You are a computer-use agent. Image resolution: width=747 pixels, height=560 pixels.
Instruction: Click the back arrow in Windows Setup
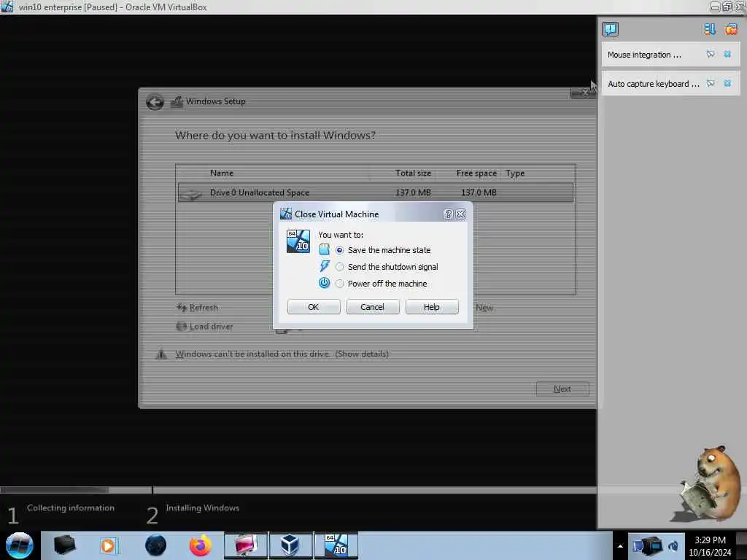[155, 102]
